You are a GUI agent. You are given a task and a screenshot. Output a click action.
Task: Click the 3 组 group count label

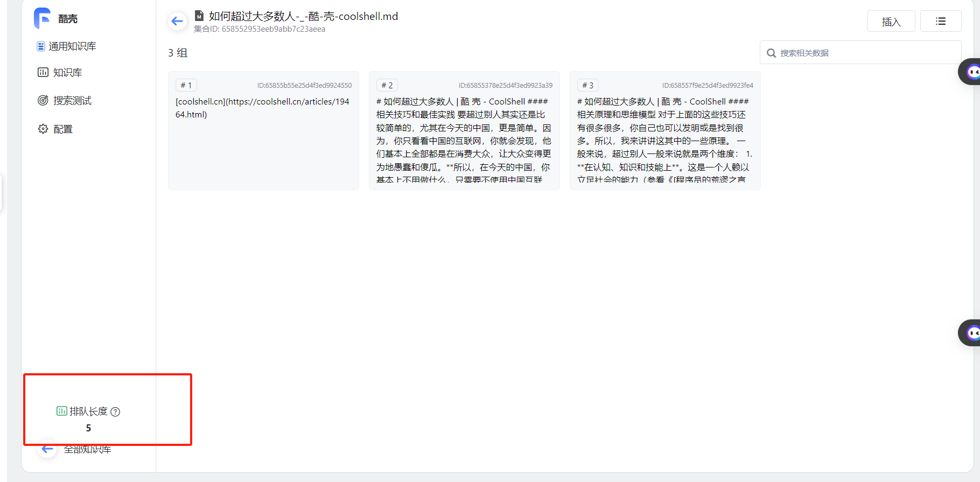point(178,53)
